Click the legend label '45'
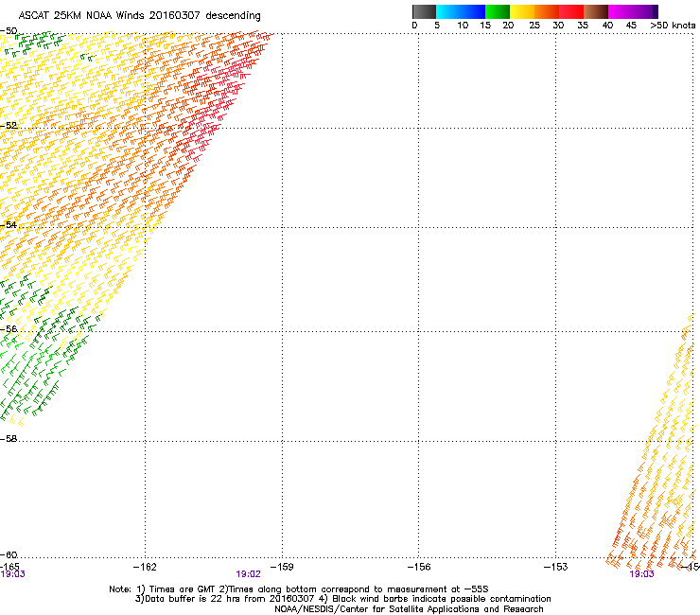Viewport: 700px width, 615px height. [631, 26]
